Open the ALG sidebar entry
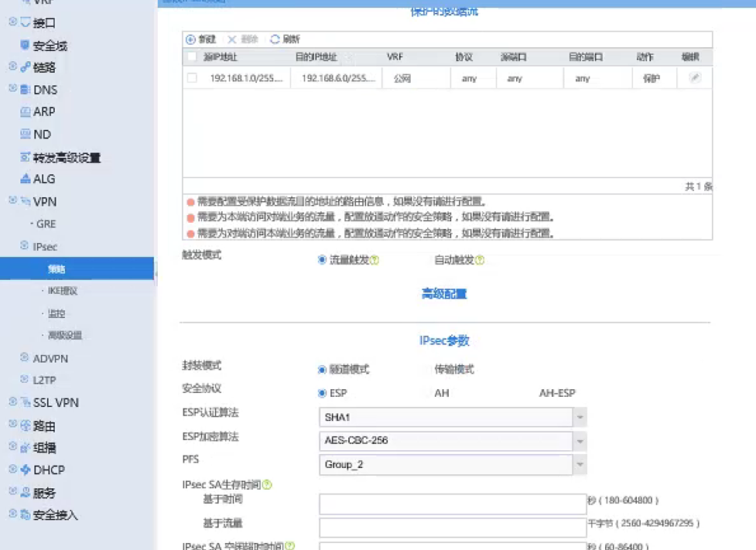 tap(43, 179)
